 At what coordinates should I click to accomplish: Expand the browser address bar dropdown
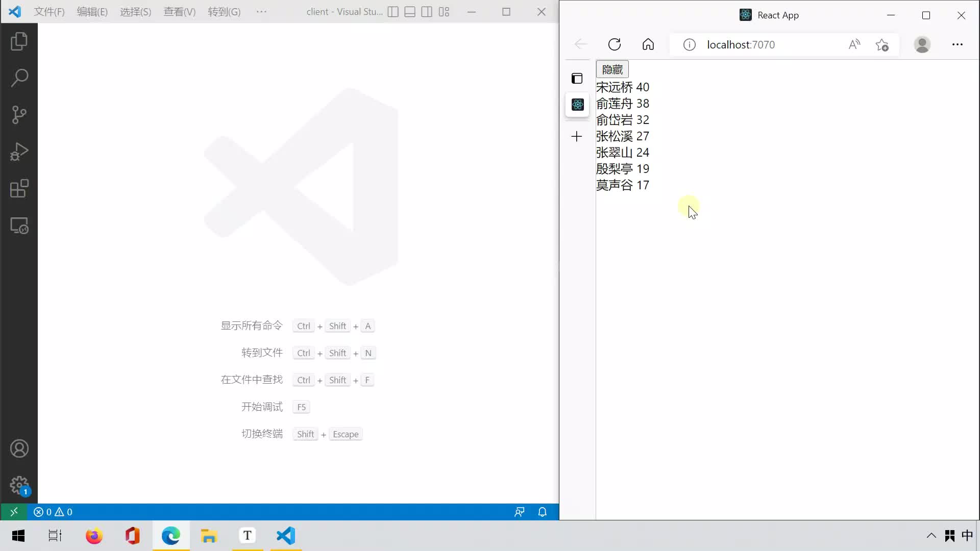(741, 44)
